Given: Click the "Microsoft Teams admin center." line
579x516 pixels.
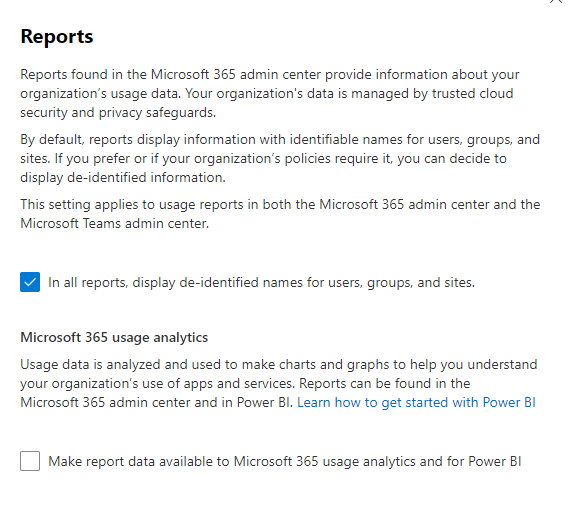Looking at the screenshot, I should (115, 223).
